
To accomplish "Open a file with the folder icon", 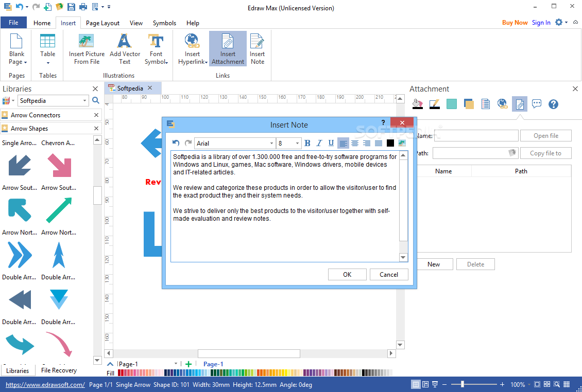I will coord(59,7).
